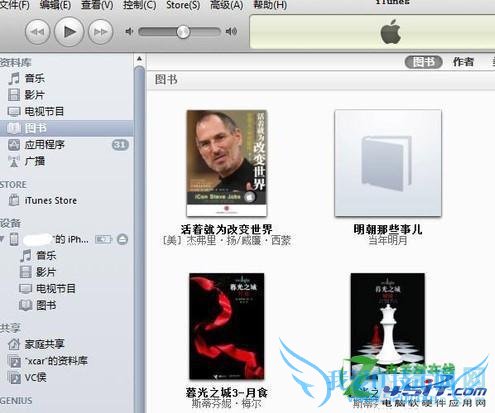
Task: Click the title 明朝那些事儿
Action: [x=388, y=229]
